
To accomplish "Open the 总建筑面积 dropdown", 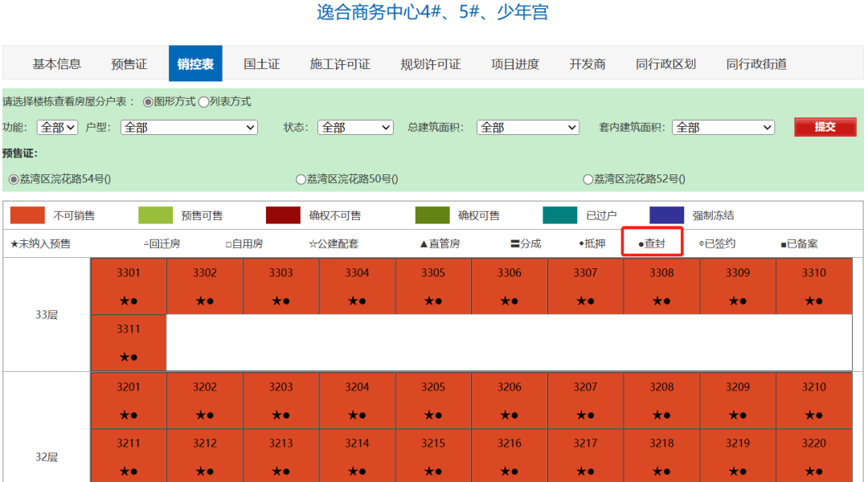I will click(x=528, y=128).
